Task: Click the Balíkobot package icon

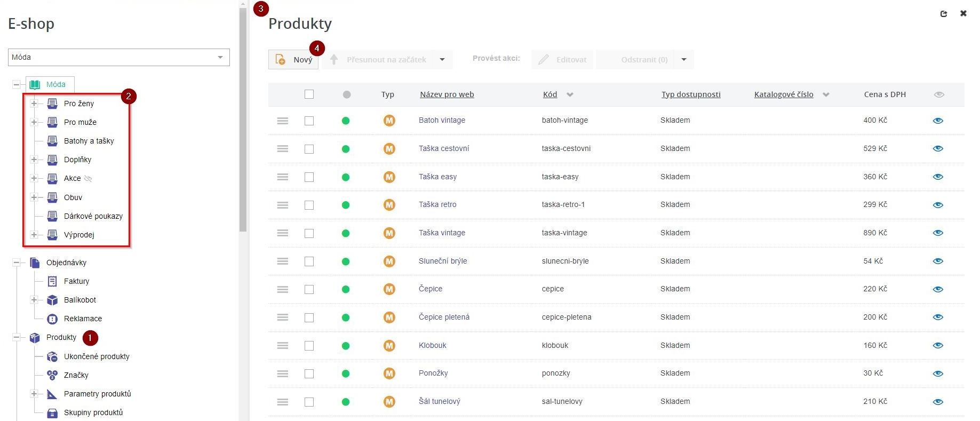Action: point(52,300)
